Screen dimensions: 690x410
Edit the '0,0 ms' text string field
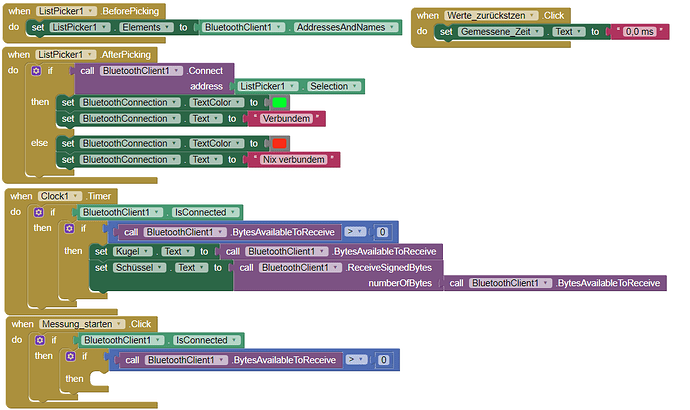coord(639,32)
